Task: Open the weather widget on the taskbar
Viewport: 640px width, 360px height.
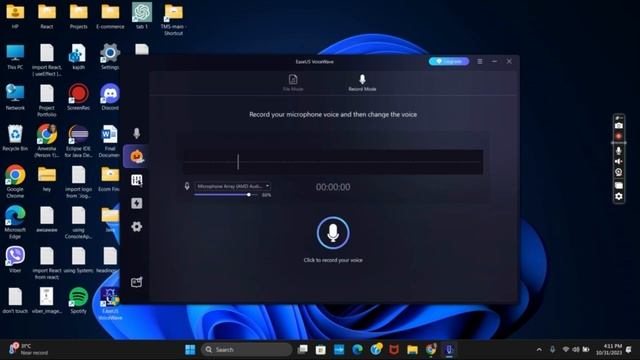Action: pos(29,349)
